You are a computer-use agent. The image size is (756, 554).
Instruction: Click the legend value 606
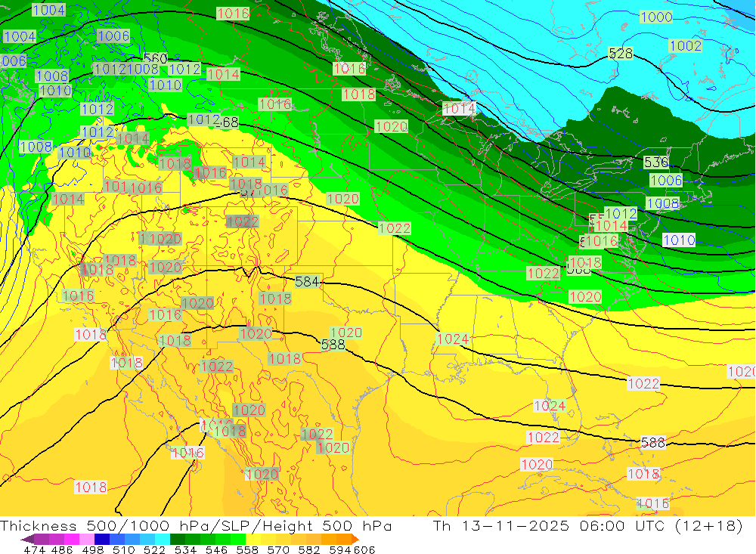(x=364, y=549)
